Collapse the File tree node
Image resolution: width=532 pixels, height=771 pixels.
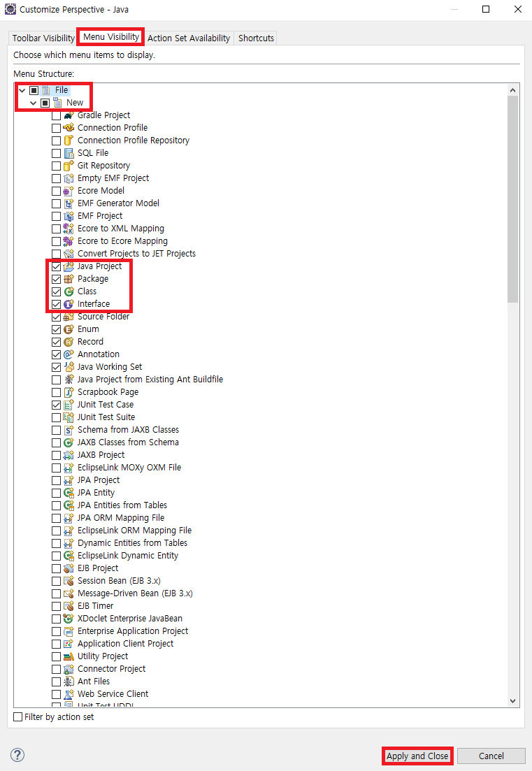22,90
